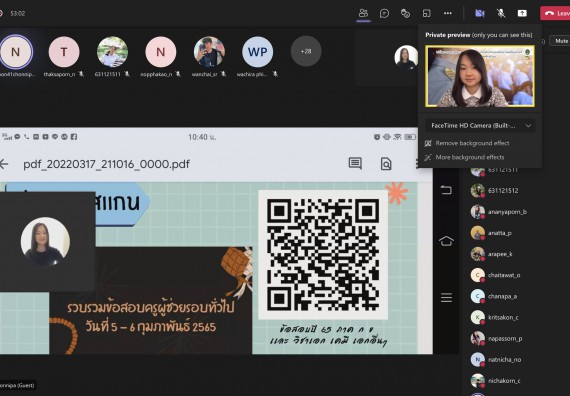Viewport: 570px width, 396px height.
Task: Click the avatar next to 631121512
Action: (478, 191)
